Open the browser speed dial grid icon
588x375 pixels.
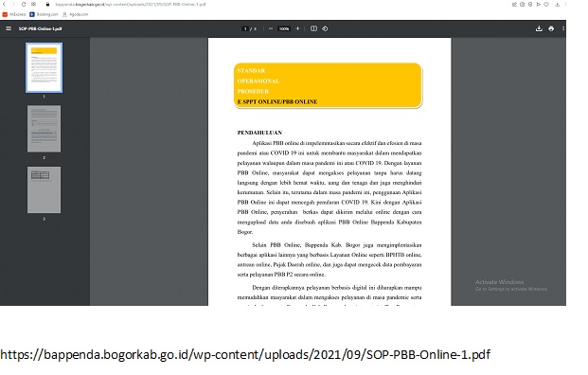pyautogui.click(x=34, y=4)
